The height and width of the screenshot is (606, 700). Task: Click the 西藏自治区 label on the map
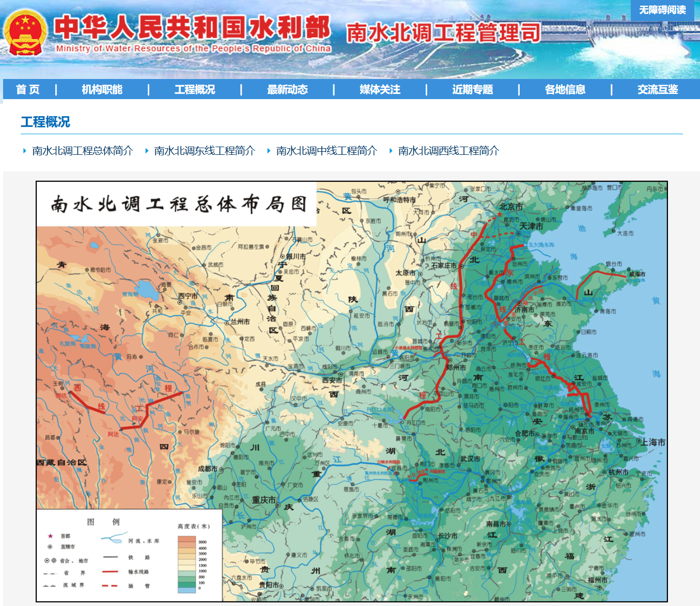point(61,463)
